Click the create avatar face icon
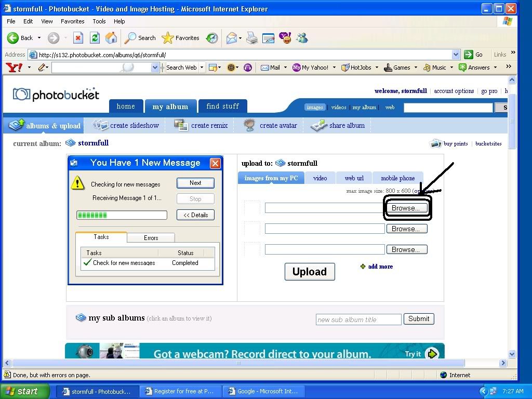The image size is (532, 399). tap(249, 125)
